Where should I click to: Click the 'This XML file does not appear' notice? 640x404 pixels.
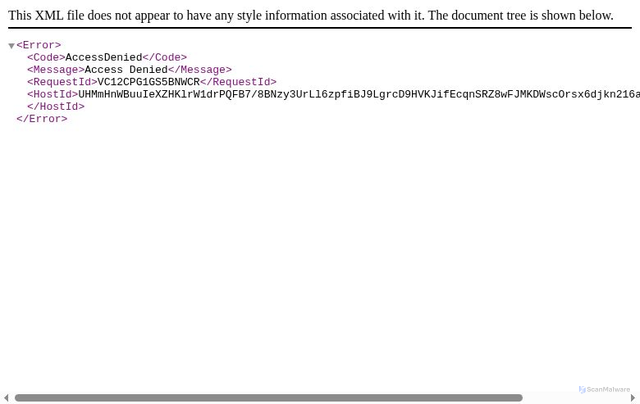click(x=311, y=16)
